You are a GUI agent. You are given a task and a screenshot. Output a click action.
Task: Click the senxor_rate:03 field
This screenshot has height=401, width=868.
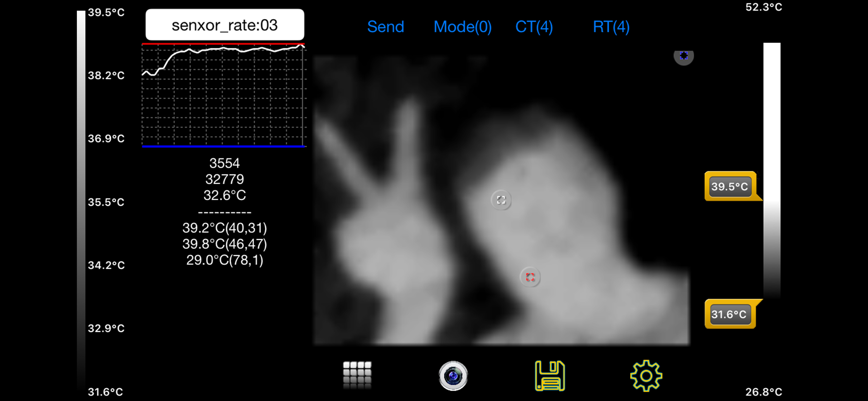[x=225, y=25]
